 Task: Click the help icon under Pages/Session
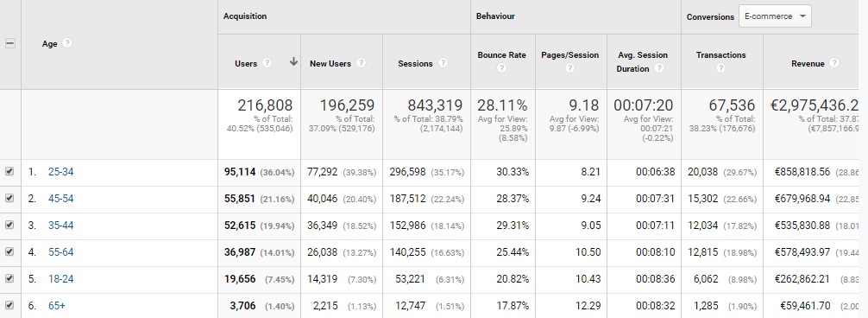(x=569, y=68)
